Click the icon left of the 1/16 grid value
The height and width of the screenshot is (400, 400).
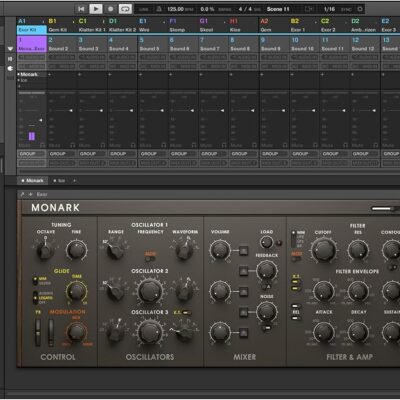309,9
